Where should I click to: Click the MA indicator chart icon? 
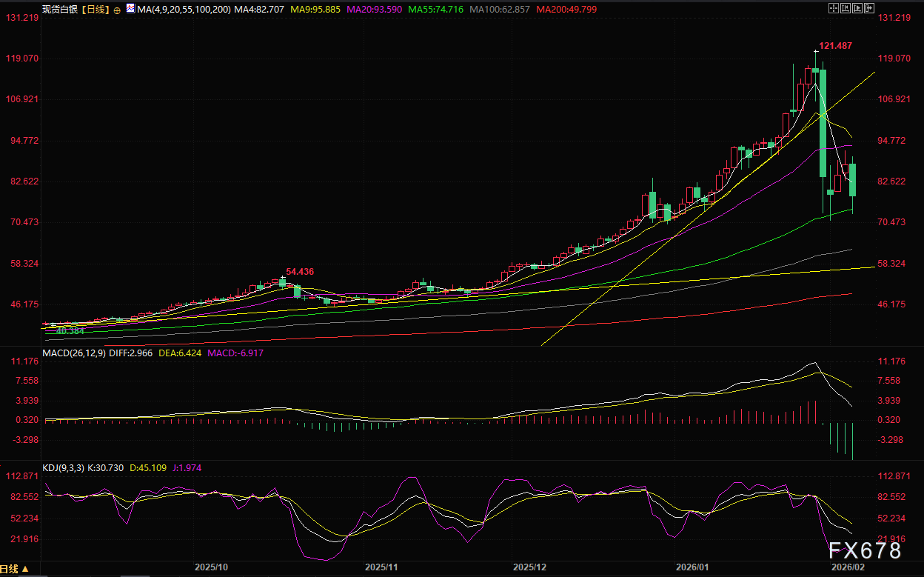(130, 9)
